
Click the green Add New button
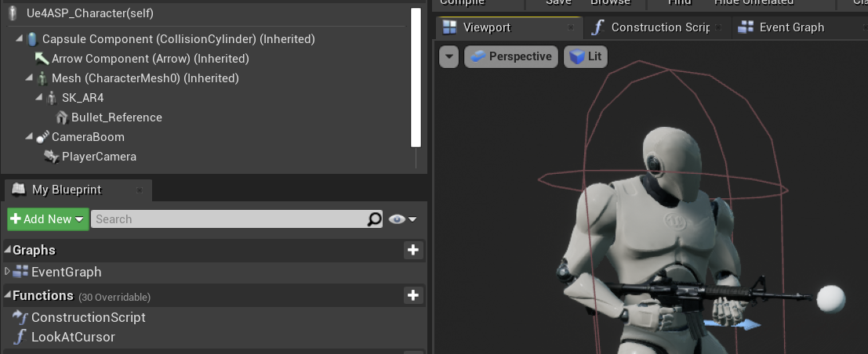pos(48,219)
